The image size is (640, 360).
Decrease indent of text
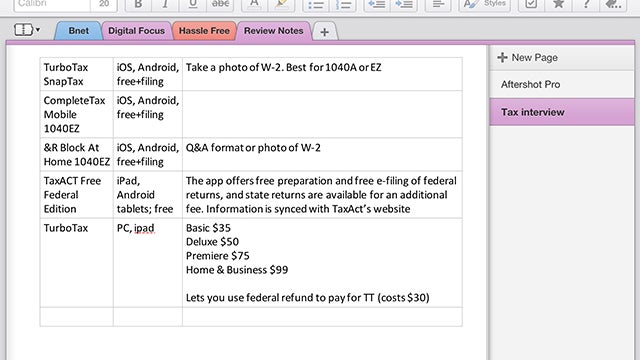pos(376,4)
